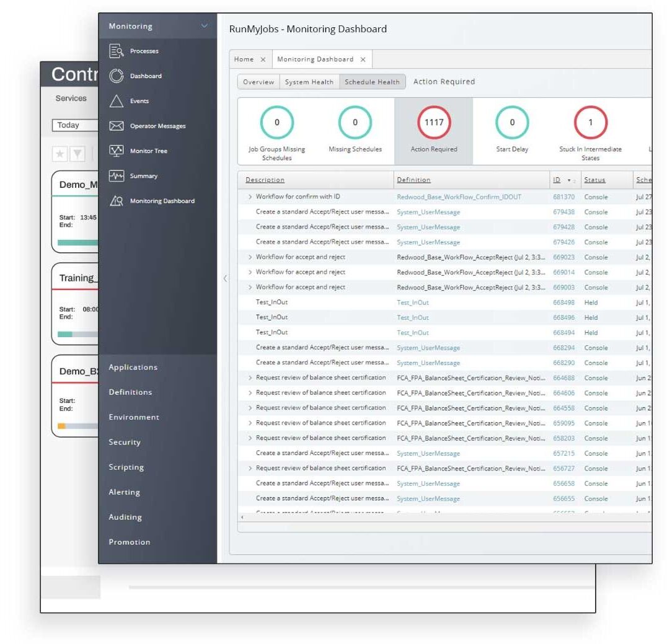Switch to the System Health tab

tap(309, 82)
